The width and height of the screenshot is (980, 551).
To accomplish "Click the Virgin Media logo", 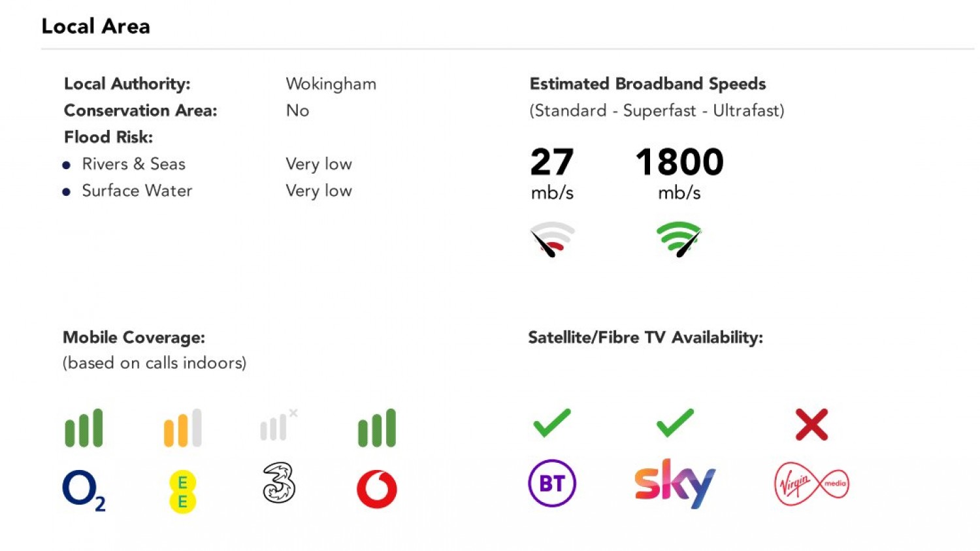I will point(811,484).
